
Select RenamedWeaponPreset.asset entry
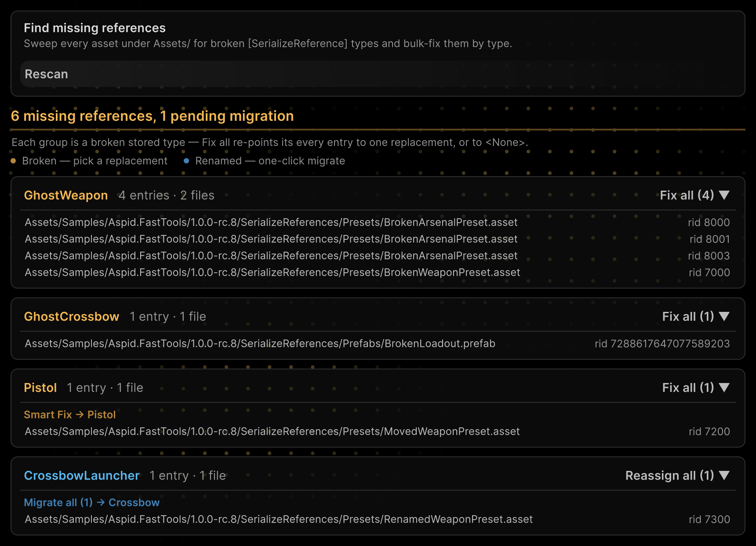(x=378, y=519)
